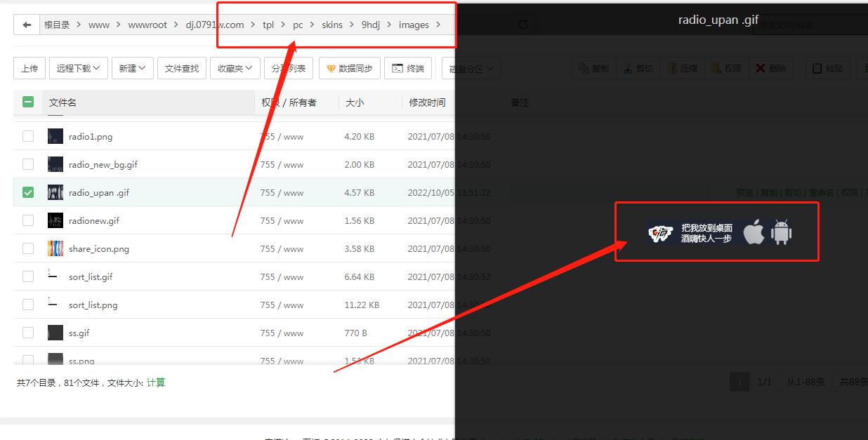This screenshot has height=440, width=868.
Task: Go to 9hdj in breadcrumb path
Action: [370, 25]
